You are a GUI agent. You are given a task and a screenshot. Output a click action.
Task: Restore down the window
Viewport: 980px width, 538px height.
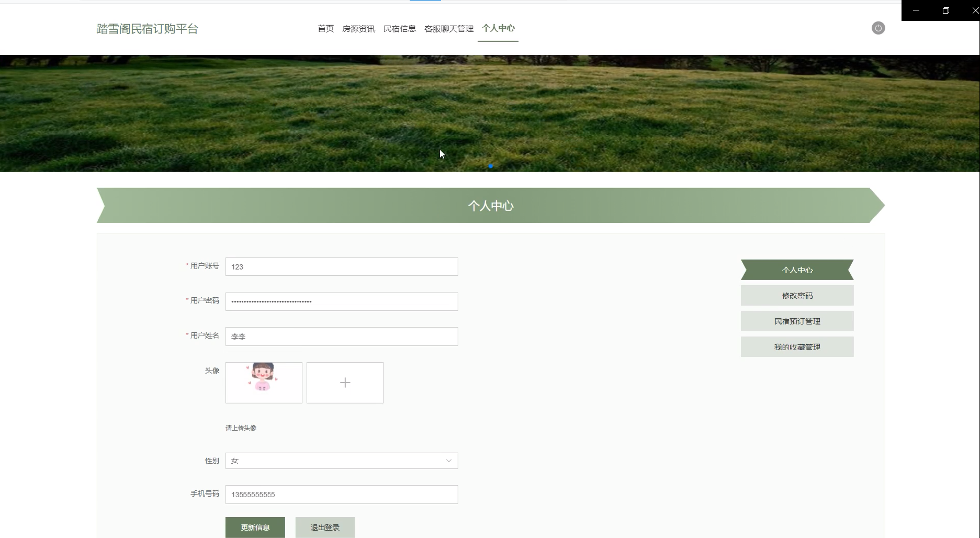tap(945, 10)
